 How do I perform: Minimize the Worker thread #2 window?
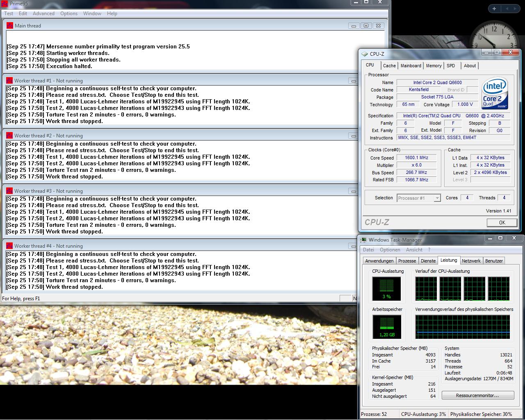[353, 136]
